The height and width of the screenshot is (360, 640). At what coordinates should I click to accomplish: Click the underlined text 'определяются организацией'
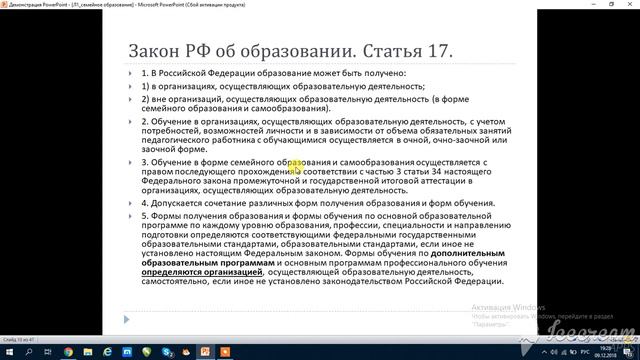(202, 272)
